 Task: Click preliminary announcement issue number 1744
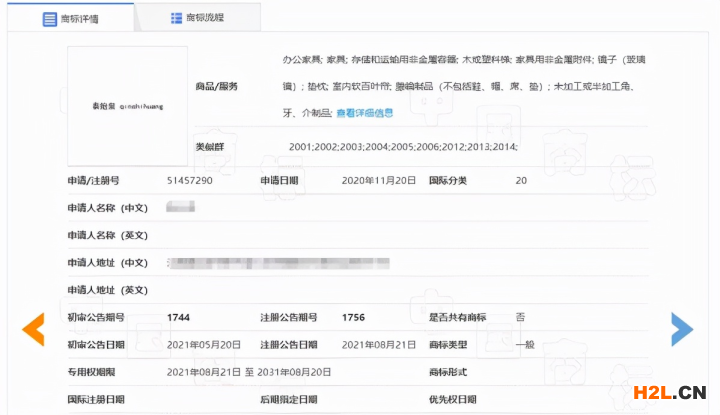point(179,317)
